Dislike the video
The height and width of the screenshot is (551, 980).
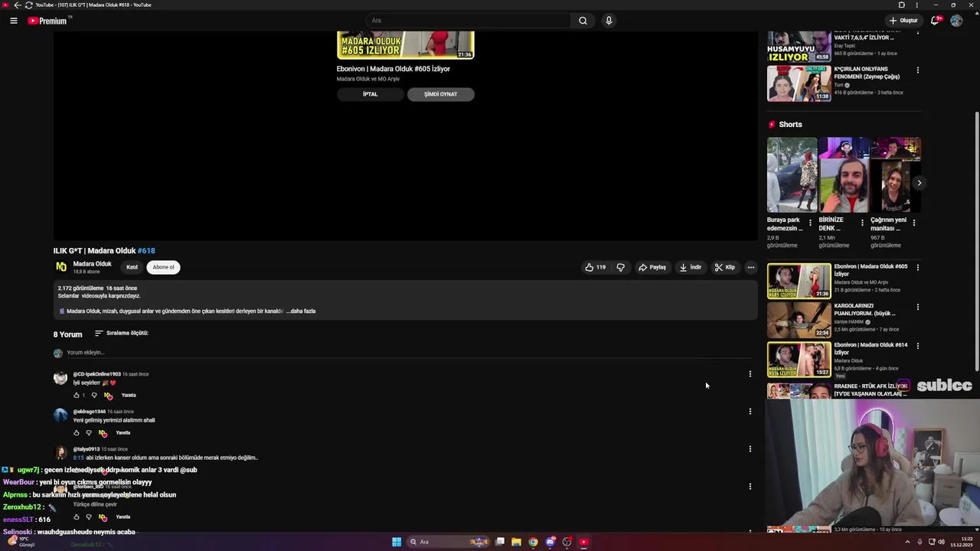[x=621, y=267]
